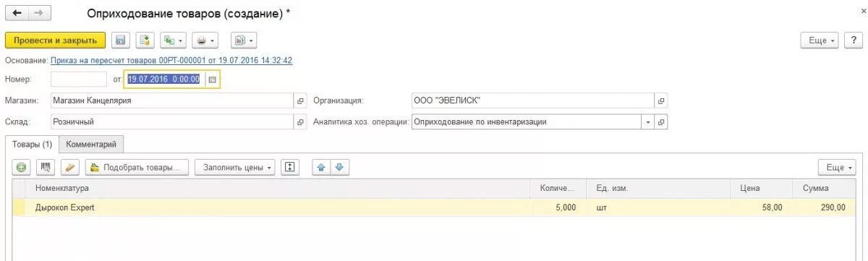Open Магазин Канцелярия record icon
This screenshot has width=868, height=261.
click(301, 100)
